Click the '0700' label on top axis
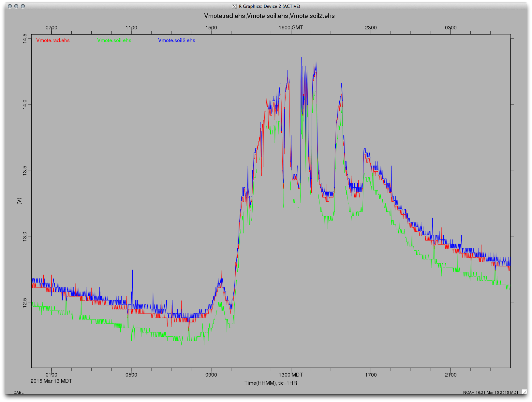 (x=51, y=28)
